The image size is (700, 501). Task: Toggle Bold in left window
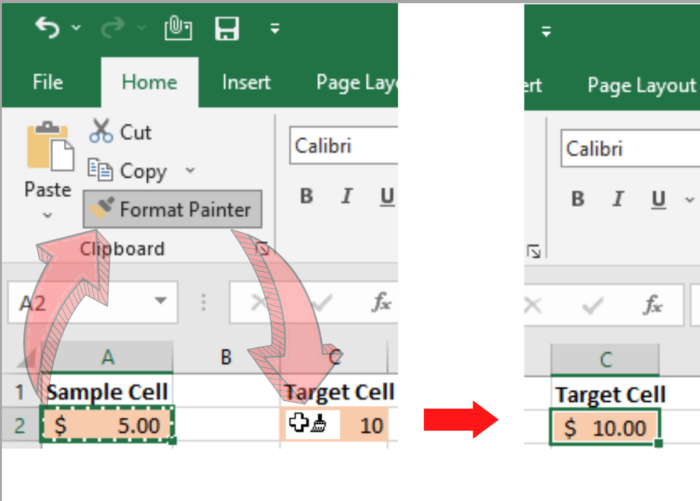pos(307,196)
